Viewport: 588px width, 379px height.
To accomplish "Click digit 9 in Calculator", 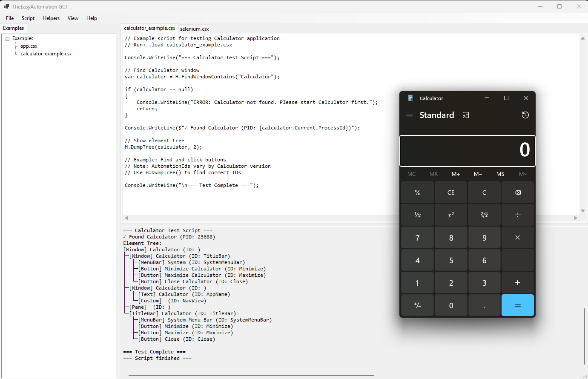I will (x=485, y=238).
